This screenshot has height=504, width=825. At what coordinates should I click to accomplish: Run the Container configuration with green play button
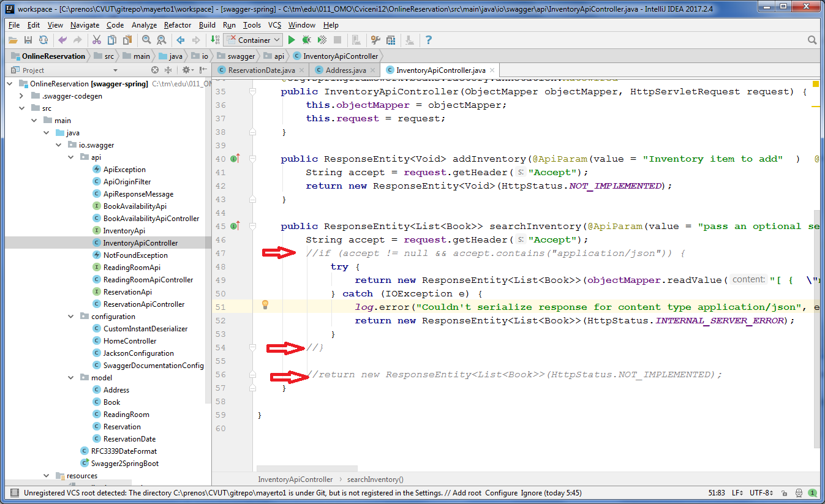click(292, 40)
